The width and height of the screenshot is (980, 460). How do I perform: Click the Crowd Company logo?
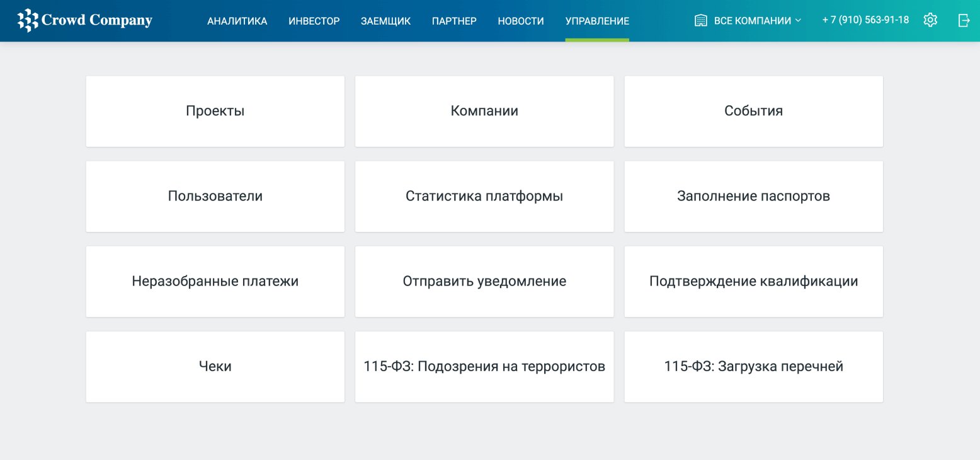point(85,21)
